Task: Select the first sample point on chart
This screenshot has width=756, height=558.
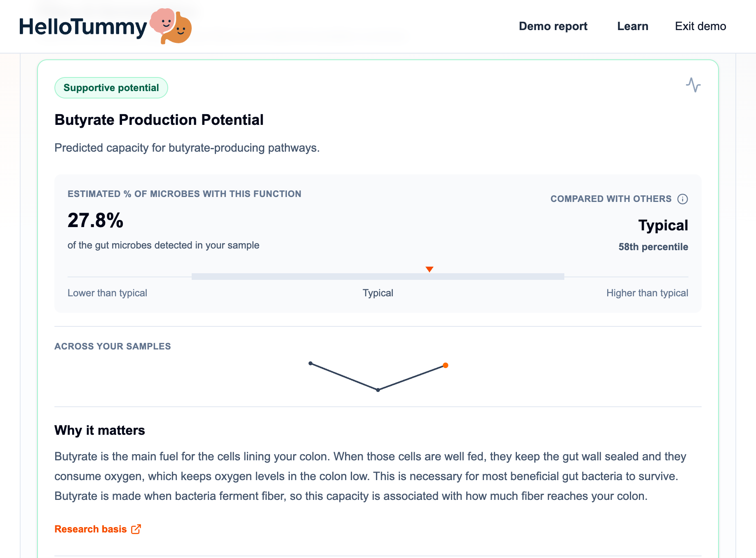Action: coord(310,363)
